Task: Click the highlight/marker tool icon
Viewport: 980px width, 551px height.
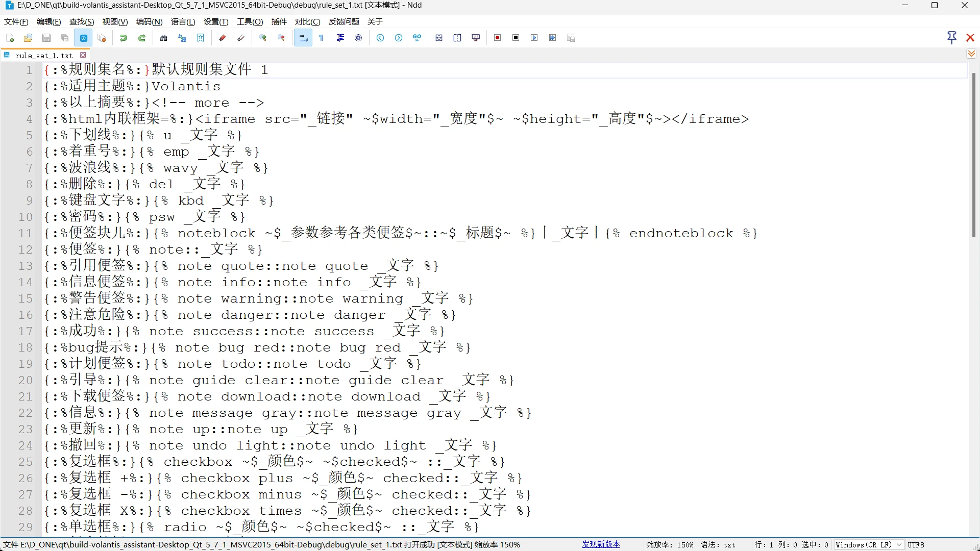Action: coord(222,37)
